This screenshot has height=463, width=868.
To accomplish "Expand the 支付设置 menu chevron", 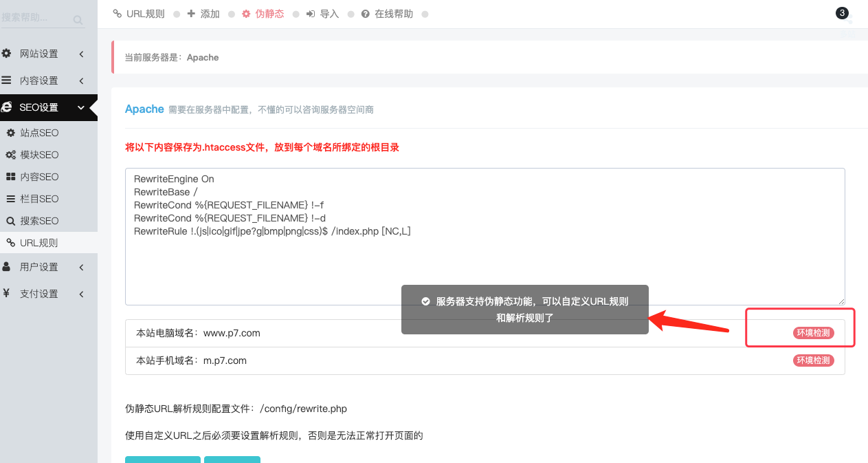I will tap(81, 294).
